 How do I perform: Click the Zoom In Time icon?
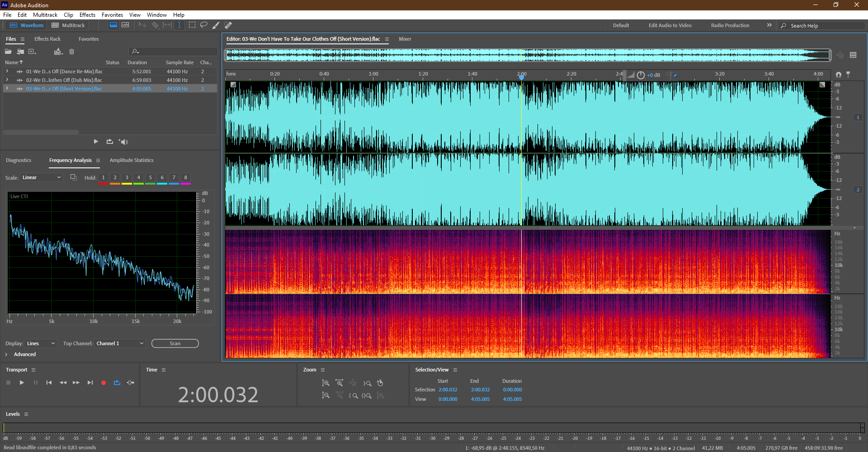click(x=339, y=383)
